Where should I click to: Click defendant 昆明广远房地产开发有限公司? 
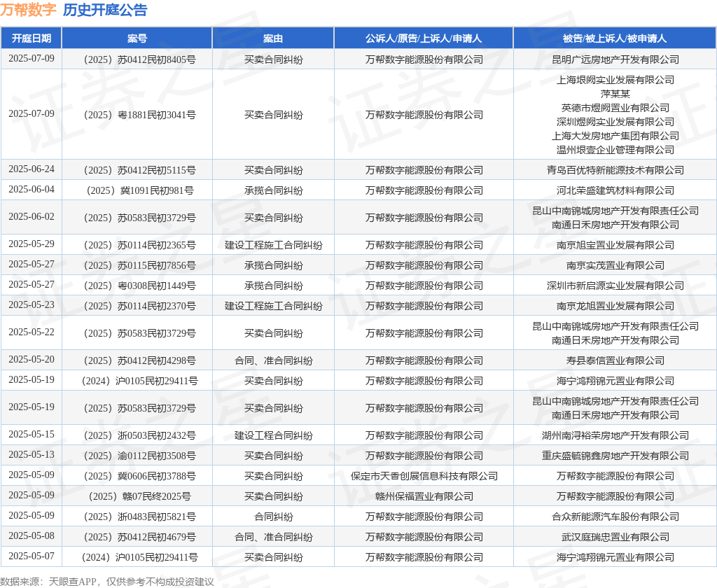[x=615, y=59]
